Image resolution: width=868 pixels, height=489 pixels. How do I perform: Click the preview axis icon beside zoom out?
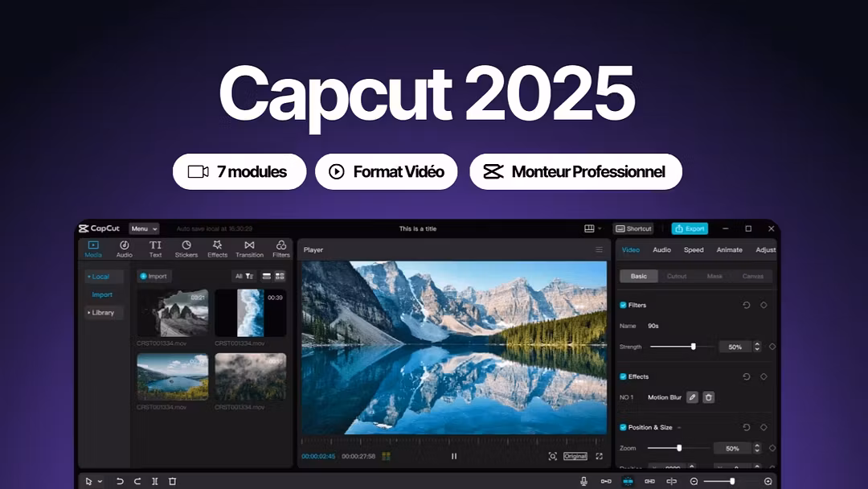click(x=671, y=481)
